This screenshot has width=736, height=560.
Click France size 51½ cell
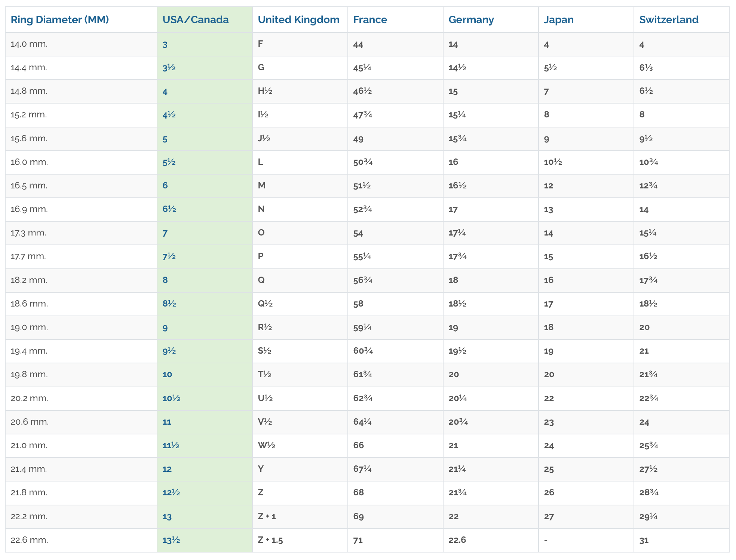pos(395,186)
